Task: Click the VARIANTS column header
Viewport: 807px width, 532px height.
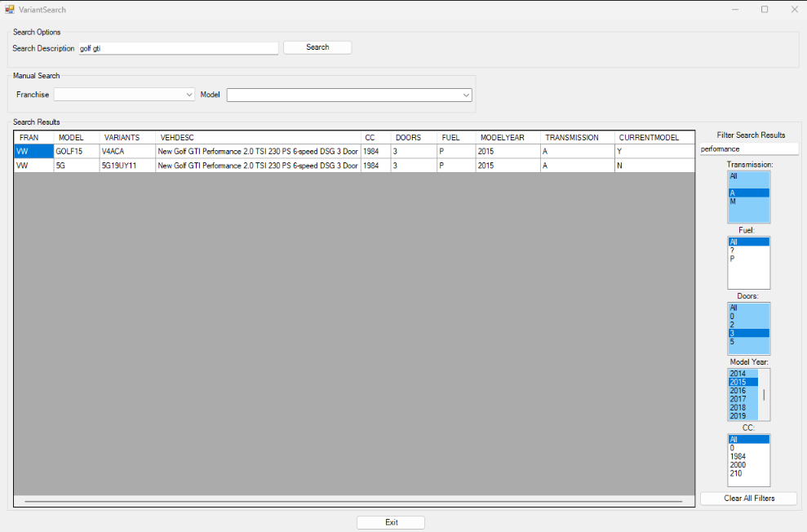Action: click(x=127, y=138)
